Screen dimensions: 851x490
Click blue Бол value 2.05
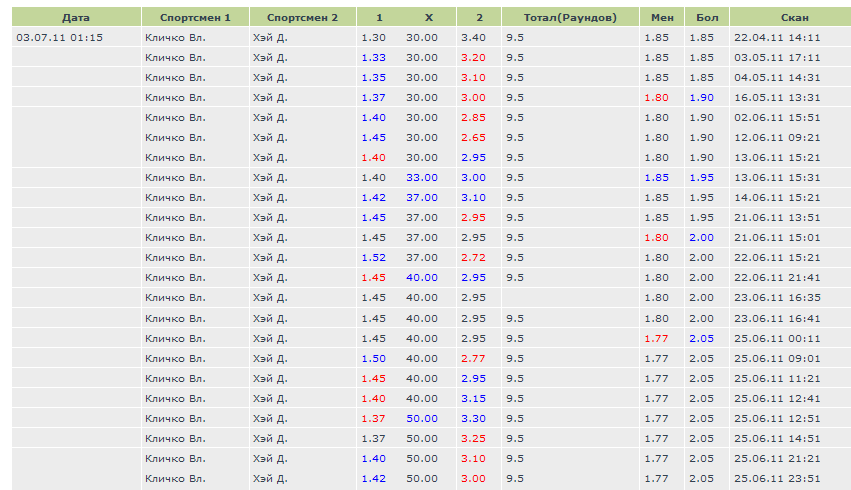pyautogui.click(x=701, y=339)
